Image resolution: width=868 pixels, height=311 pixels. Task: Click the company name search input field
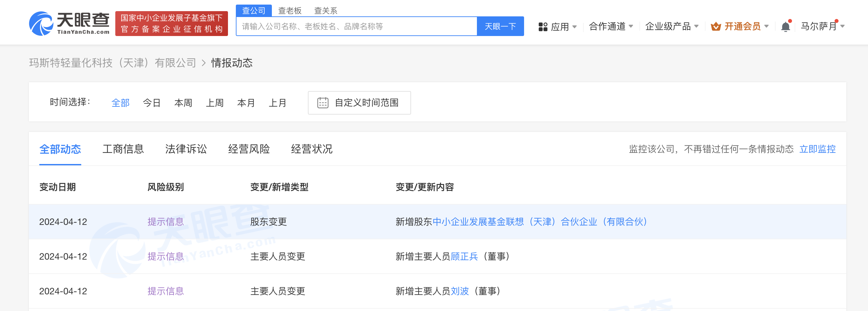coord(356,26)
